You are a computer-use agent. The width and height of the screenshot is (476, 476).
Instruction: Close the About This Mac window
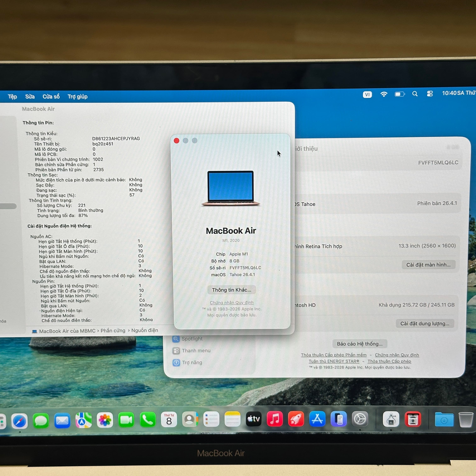point(176,141)
